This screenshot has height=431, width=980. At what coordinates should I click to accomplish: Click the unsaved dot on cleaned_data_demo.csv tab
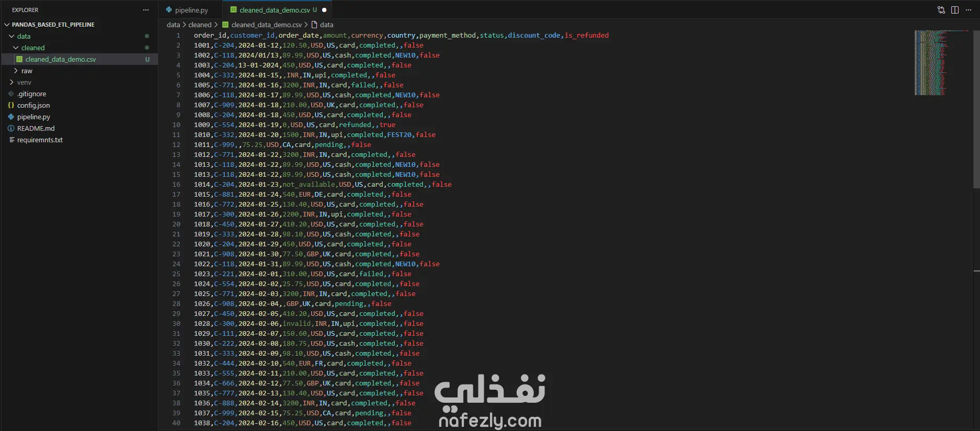(x=324, y=10)
